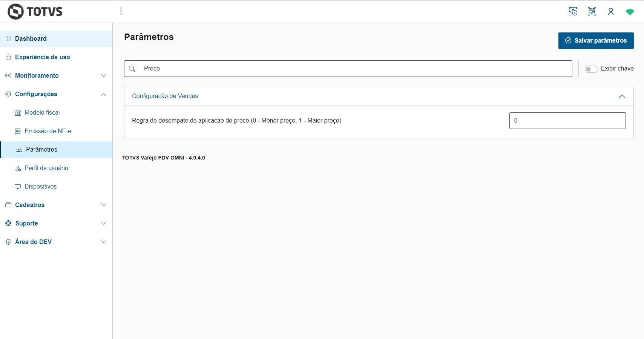Open the QR code scanner icon
644x339 pixels.
pyautogui.click(x=592, y=11)
